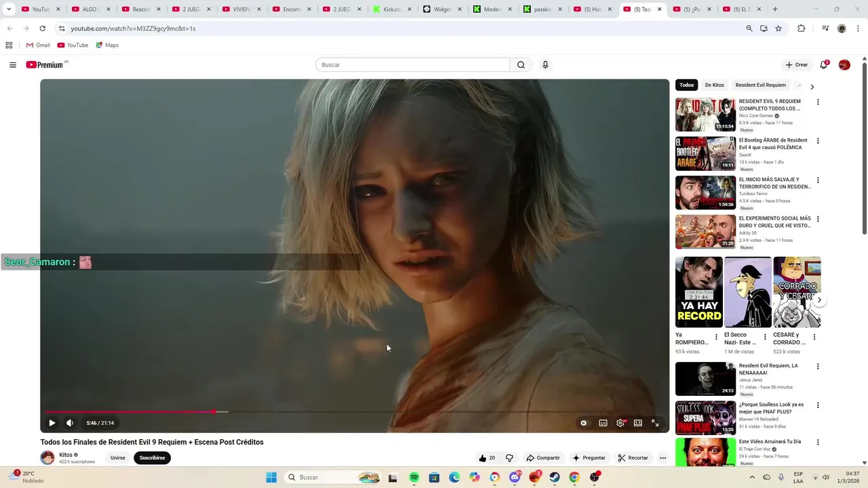Open the Crear menu
The height and width of the screenshot is (488, 868).
(797, 65)
